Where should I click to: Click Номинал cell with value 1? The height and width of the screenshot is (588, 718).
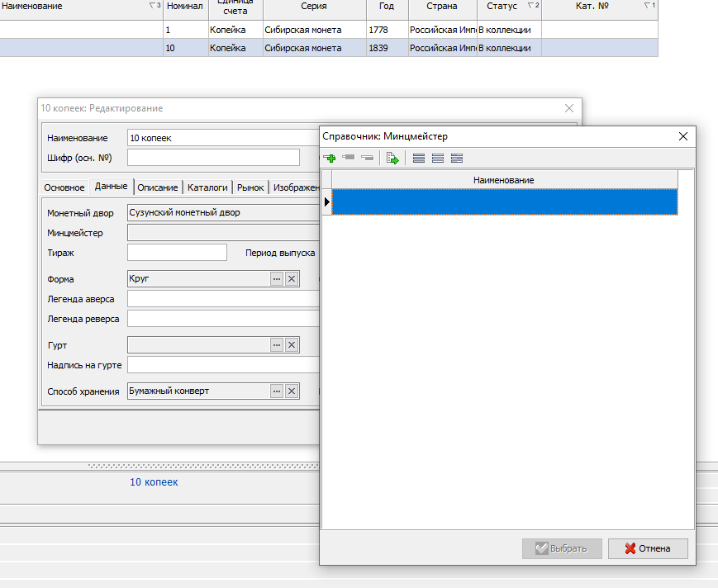[185, 30]
